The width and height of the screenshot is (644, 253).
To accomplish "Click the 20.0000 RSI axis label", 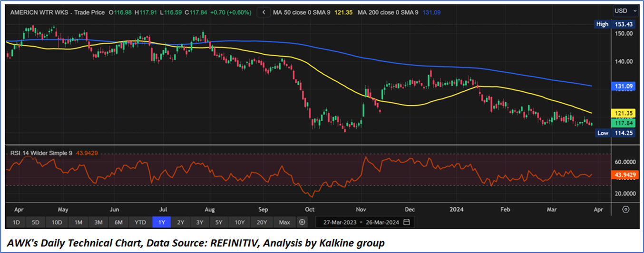I will (x=624, y=194).
